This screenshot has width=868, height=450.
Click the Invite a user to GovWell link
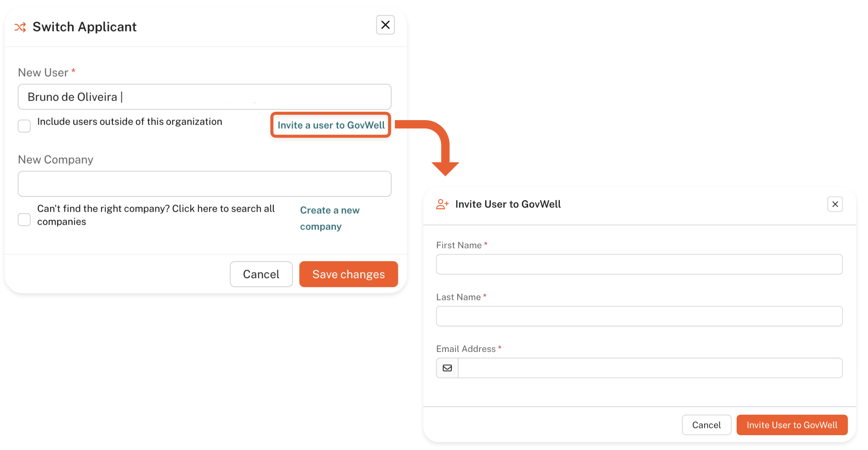(x=331, y=125)
